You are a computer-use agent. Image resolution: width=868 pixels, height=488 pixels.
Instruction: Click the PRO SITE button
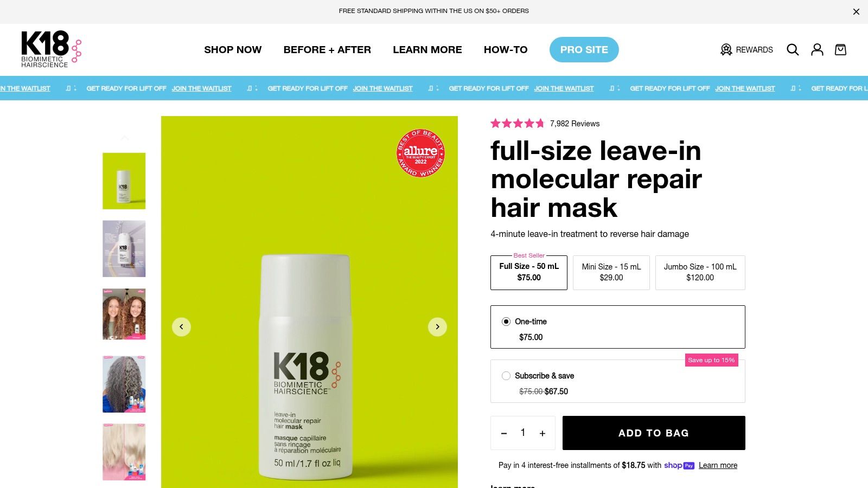[x=584, y=50]
